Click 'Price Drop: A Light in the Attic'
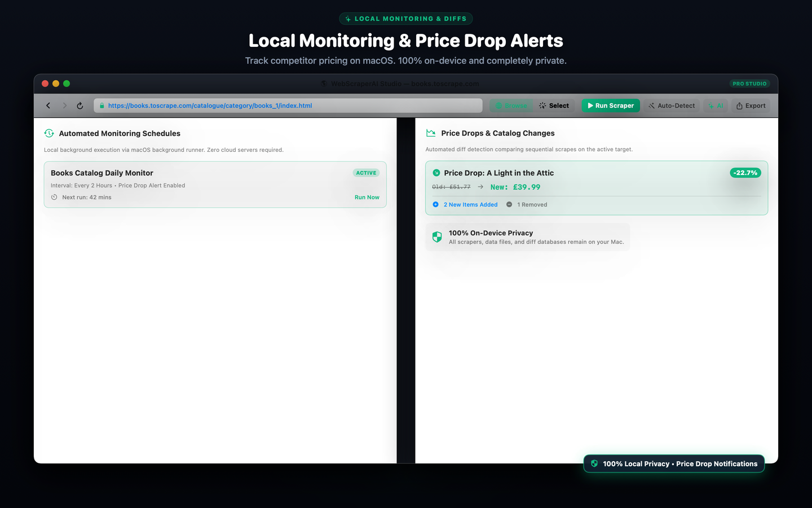This screenshot has width=812, height=508. point(499,173)
